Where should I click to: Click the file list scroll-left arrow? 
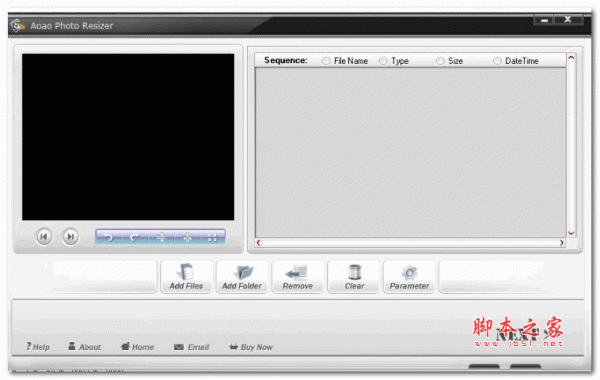(x=259, y=243)
